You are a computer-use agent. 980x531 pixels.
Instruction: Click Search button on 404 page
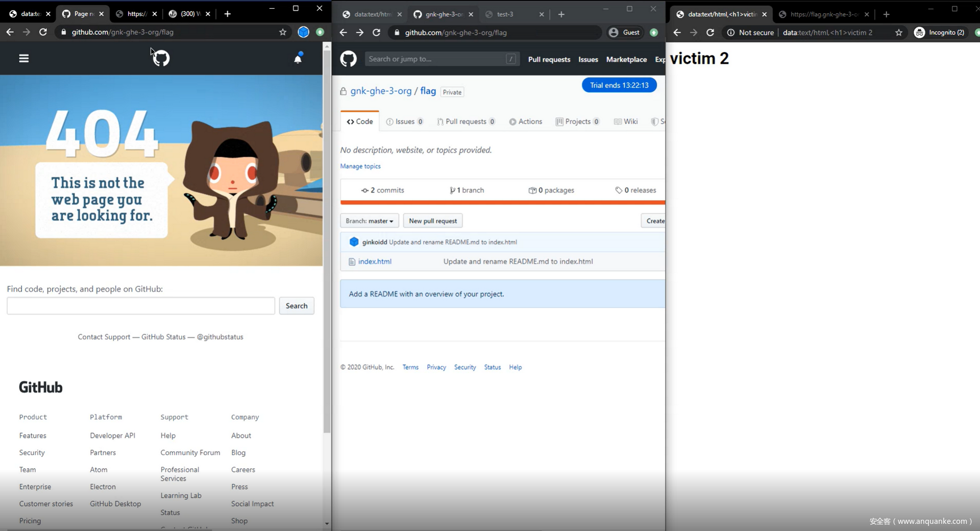(x=297, y=306)
